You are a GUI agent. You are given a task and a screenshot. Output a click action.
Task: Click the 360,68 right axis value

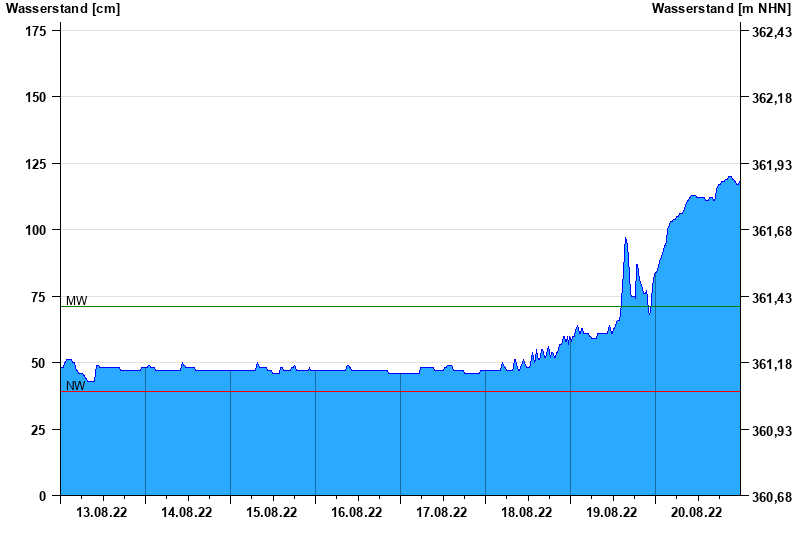point(771,497)
